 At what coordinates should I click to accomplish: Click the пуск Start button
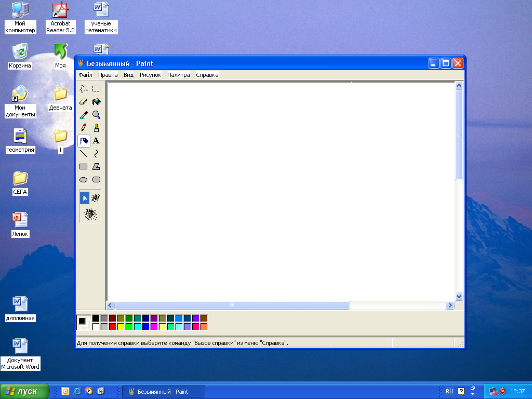[24, 391]
